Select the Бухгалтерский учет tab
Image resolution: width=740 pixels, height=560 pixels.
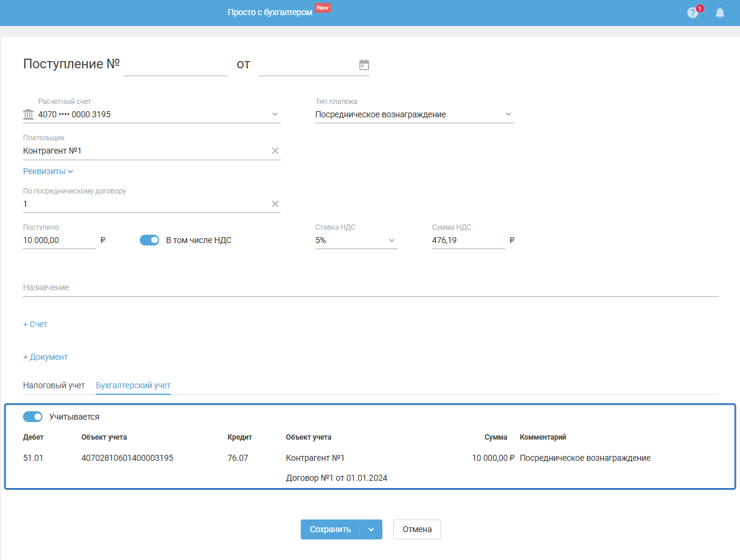[133, 385]
